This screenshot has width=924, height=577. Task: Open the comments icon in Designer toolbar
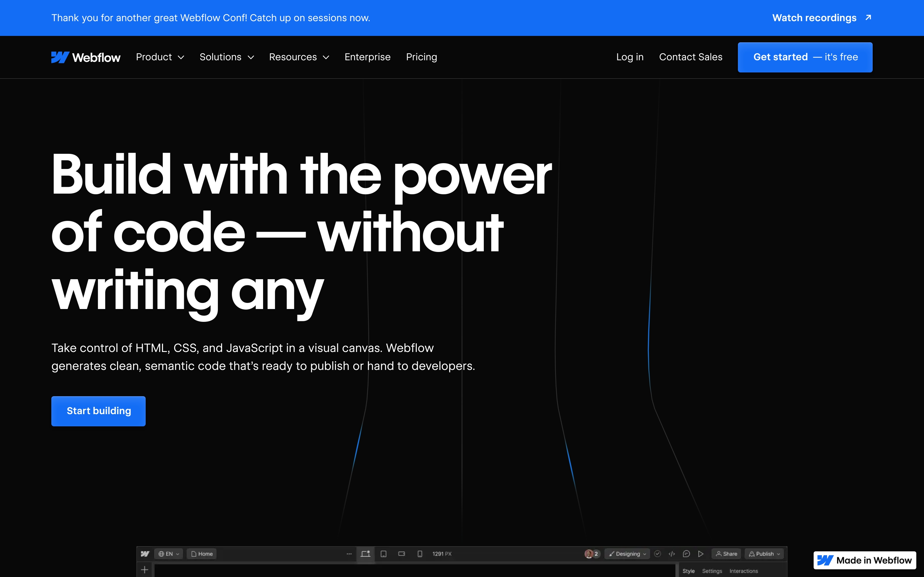(686, 554)
